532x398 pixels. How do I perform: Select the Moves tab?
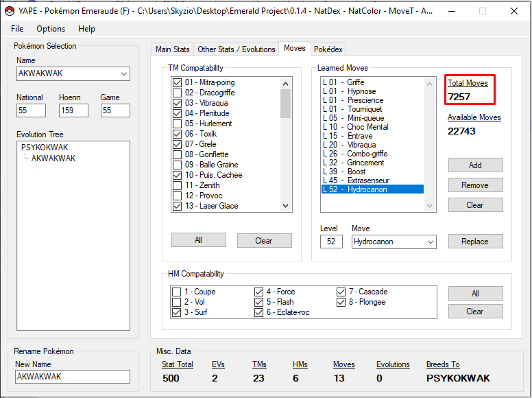click(295, 48)
